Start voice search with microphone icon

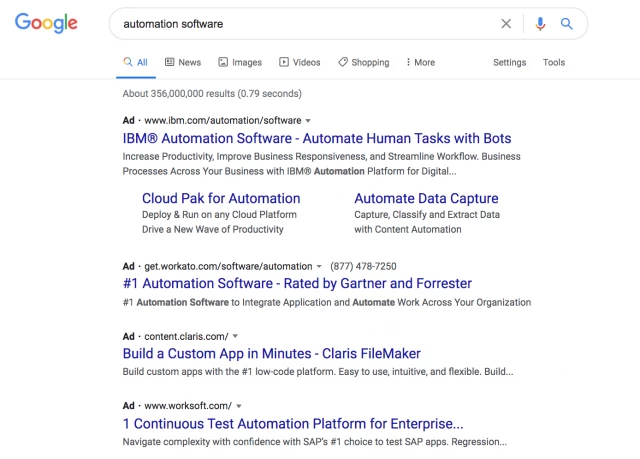(x=540, y=24)
